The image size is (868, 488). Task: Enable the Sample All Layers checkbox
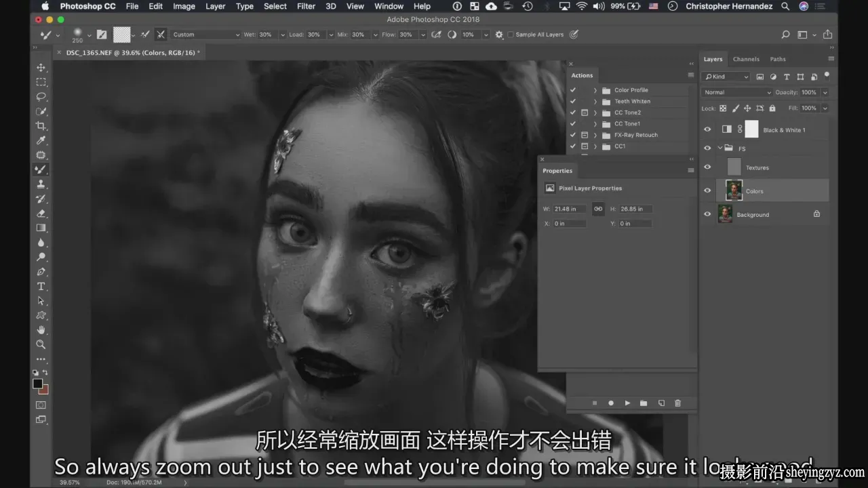tap(511, 35)
